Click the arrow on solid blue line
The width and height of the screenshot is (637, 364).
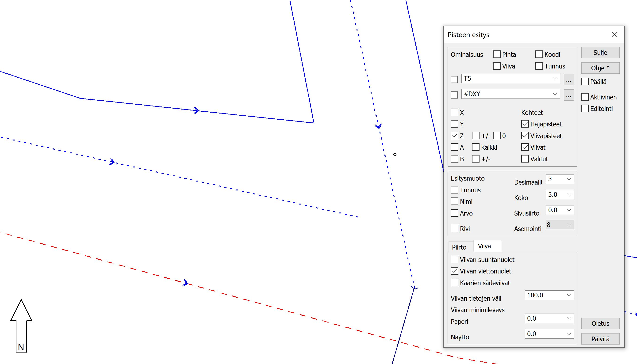[x=197, y=110]
